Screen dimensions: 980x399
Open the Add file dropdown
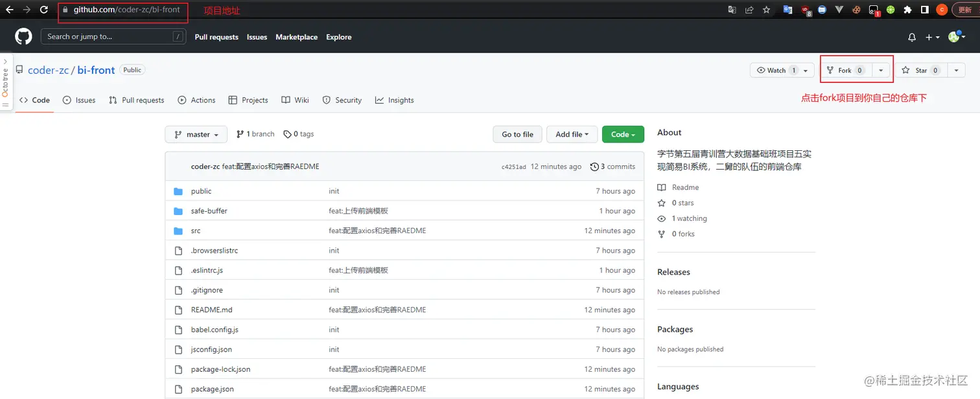click(572, 134)
